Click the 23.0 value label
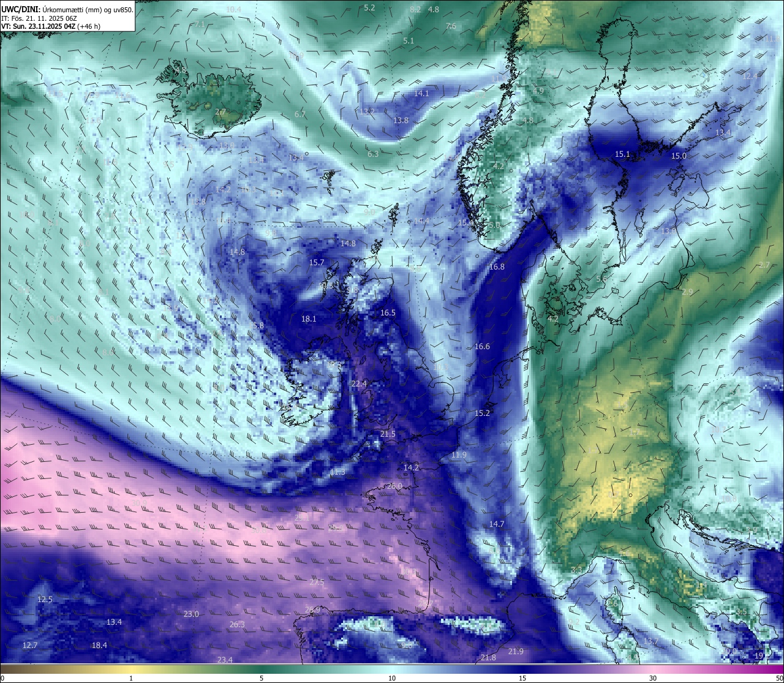Image resolution: width=784 pixels, height=683 pixels. coord(191,614)
